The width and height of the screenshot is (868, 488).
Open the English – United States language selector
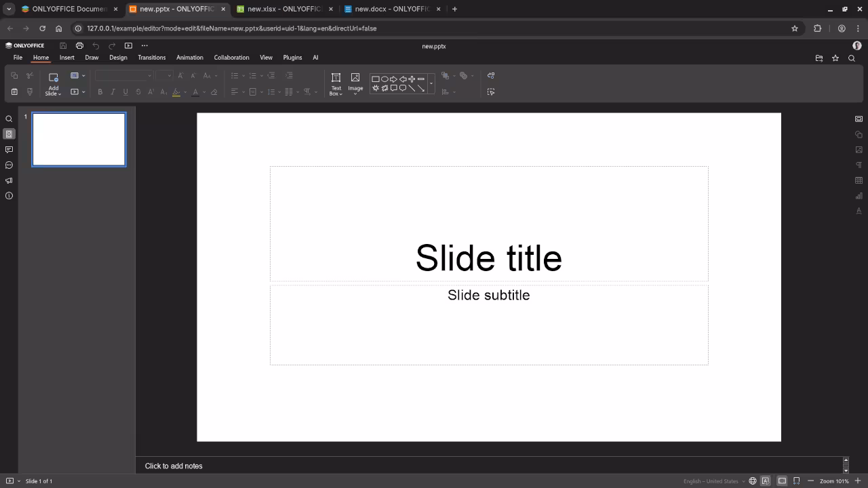tap(711, 481)
